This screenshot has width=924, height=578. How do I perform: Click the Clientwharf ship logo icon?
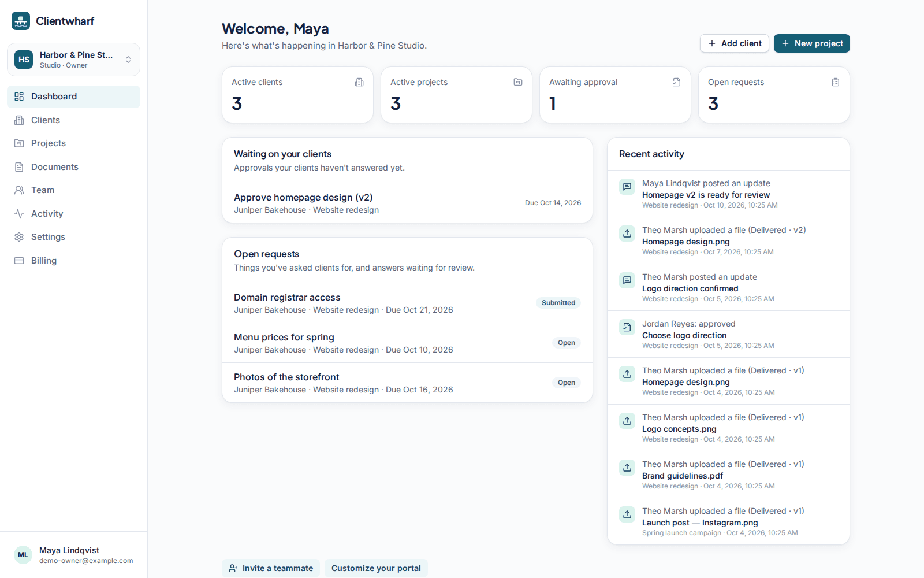pyautogui.click(x=21, y=21)
